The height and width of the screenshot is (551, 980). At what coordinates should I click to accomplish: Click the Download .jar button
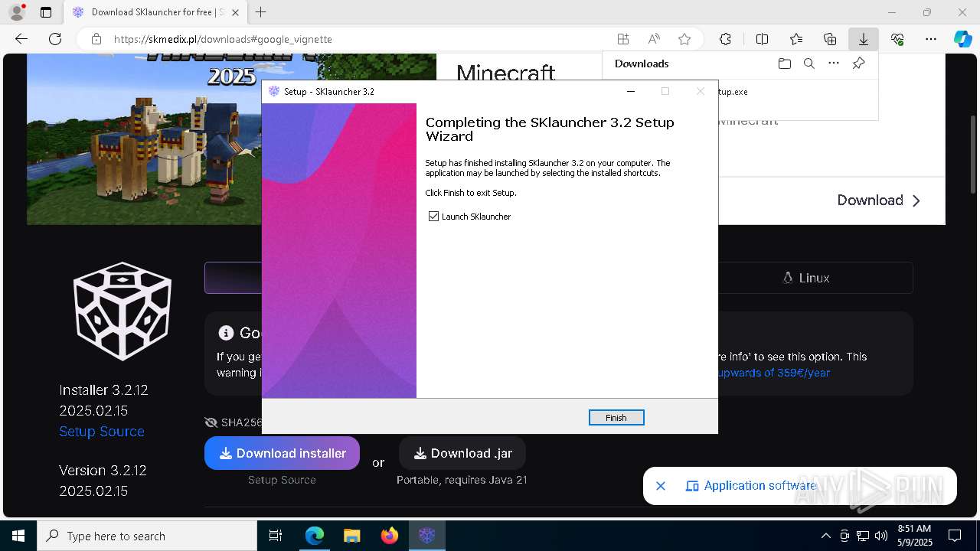[x=462, y=453]
